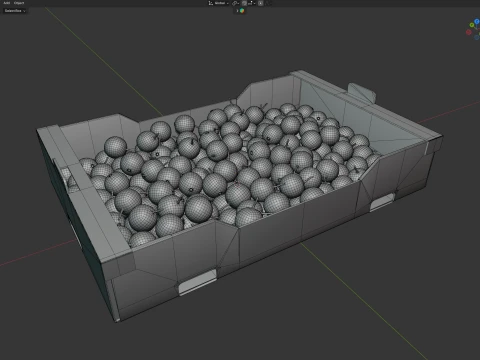
Task: Click the blue Z axis gizmo ball
Action: coord(477,21)
